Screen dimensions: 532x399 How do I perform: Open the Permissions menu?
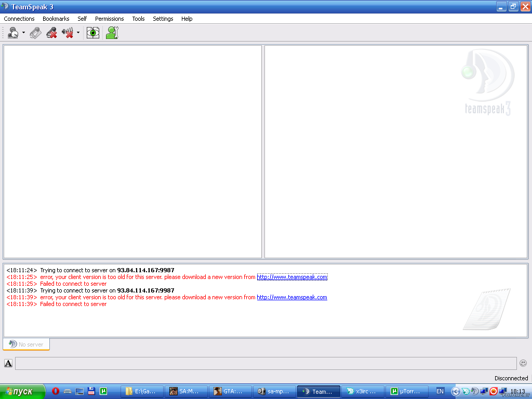click(109, 19)
